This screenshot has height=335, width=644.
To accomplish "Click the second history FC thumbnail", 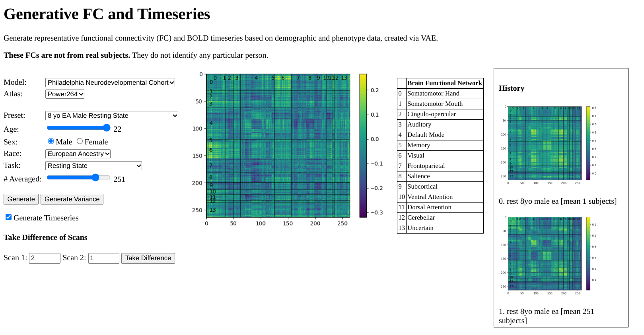I will [x=545, y=253].
